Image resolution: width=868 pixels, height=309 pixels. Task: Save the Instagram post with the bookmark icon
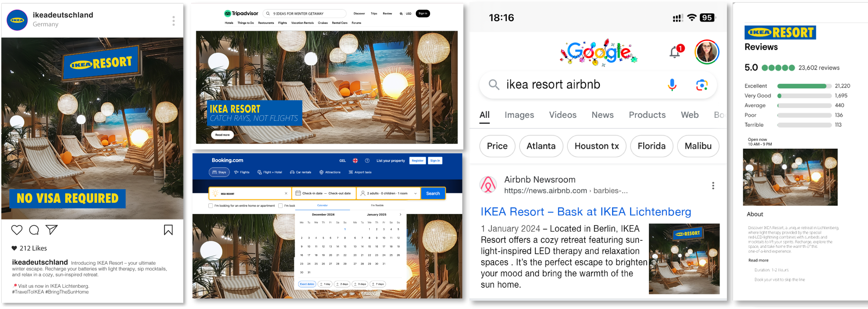pos(168,230)
